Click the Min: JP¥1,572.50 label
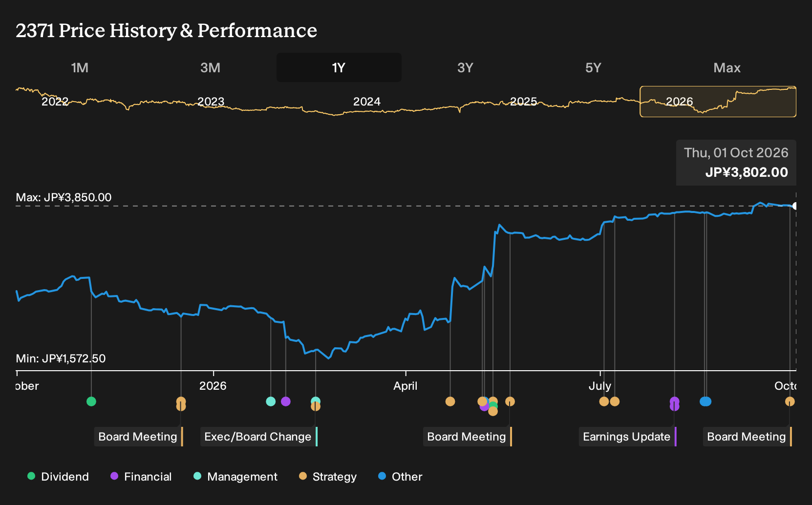The width and height of the screenshot is (812, 505). [x=61, y=358]
